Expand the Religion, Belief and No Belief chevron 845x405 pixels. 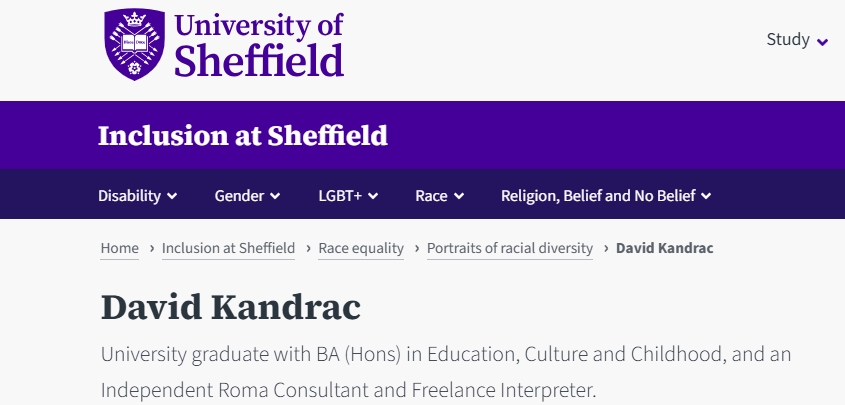(x=706, y=196)
